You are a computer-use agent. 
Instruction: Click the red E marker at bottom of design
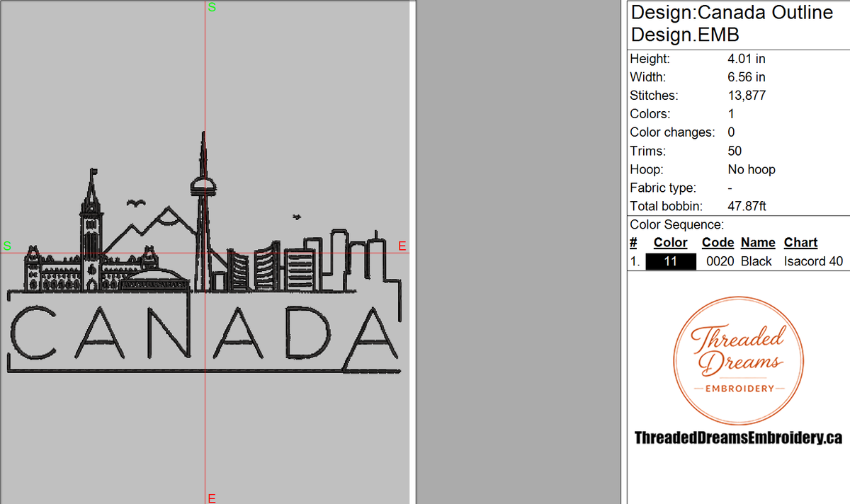tap(212, 498)
